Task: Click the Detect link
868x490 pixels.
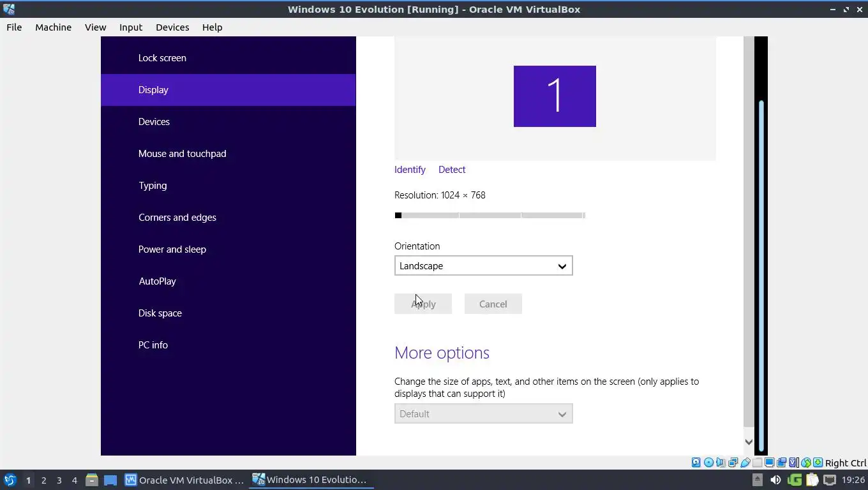Action: point(452,169)
